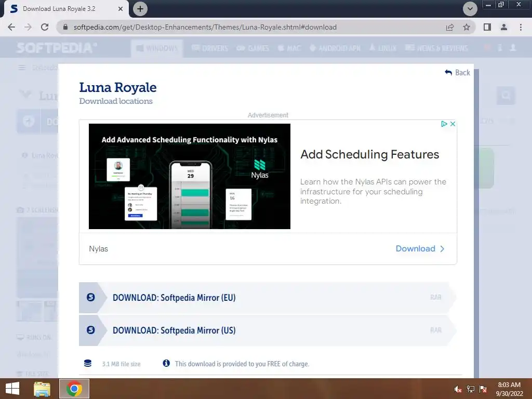The width and height of the screenshot is (532, 399).
Task: Click the Download locations subtitle
Action: click(x=116, y=101)
